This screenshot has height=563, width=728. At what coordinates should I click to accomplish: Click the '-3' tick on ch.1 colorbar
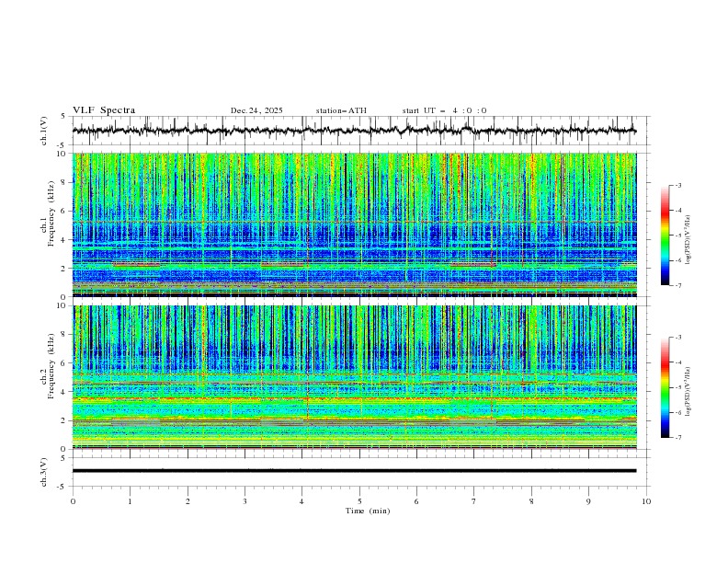[678, 185]
